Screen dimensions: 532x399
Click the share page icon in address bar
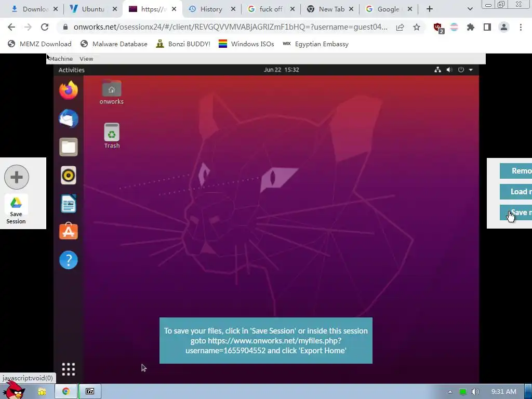[400, 27]
